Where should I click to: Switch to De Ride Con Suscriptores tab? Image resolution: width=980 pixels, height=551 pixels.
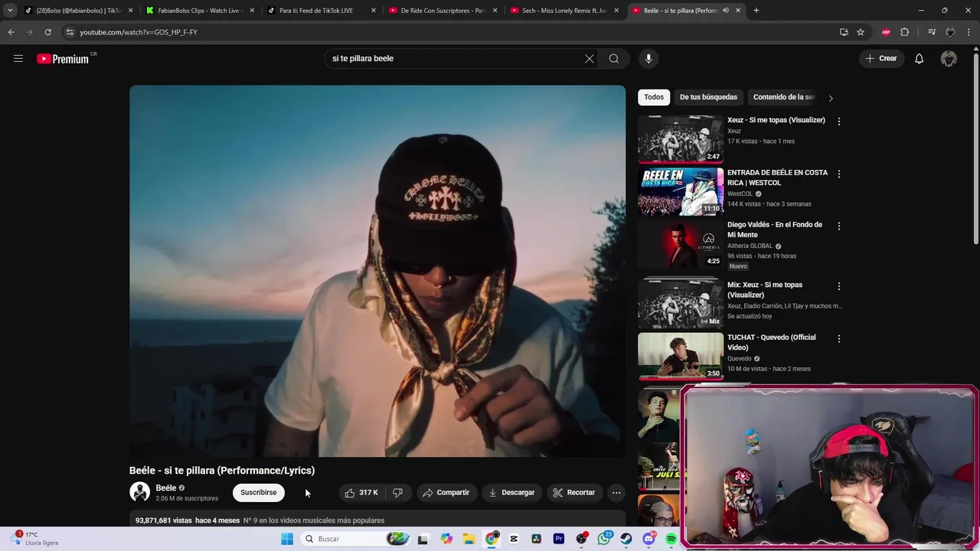(442, 11)
